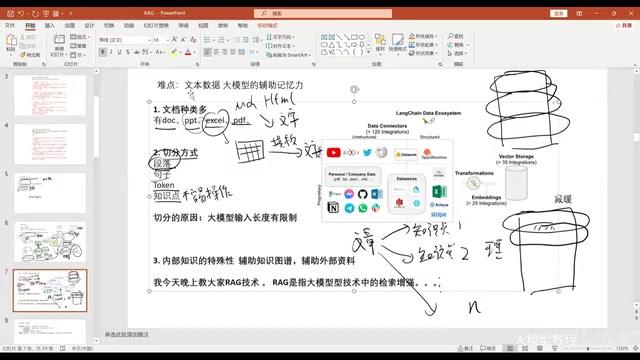Open the slide layout 版式 dropdown

[x=80, y=37]
